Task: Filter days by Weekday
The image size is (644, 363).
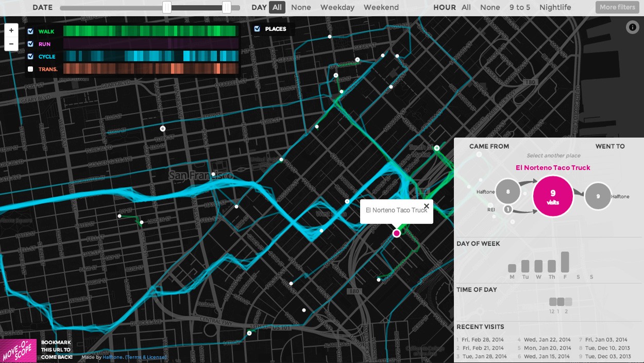Action: coord(337,7)
